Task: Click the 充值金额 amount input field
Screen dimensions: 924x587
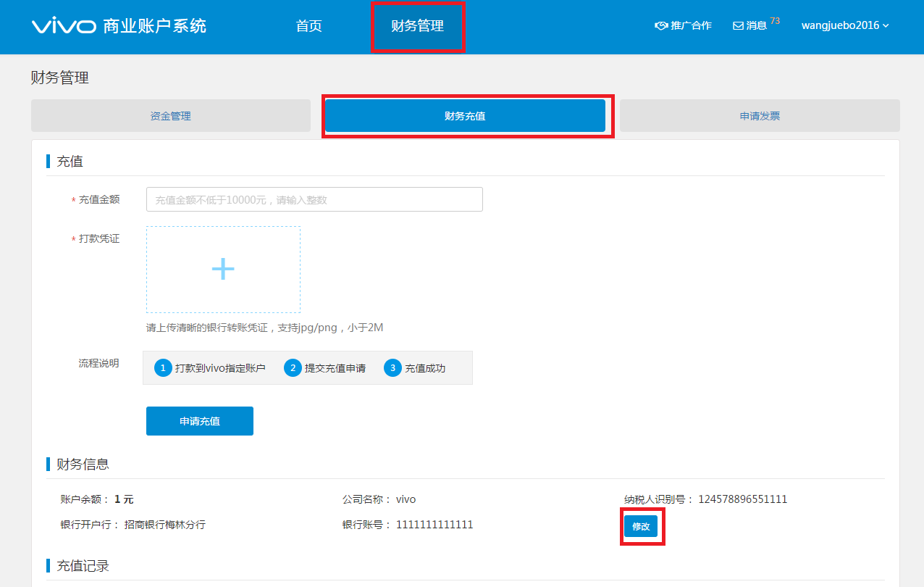Action: (x=314, y=199)
